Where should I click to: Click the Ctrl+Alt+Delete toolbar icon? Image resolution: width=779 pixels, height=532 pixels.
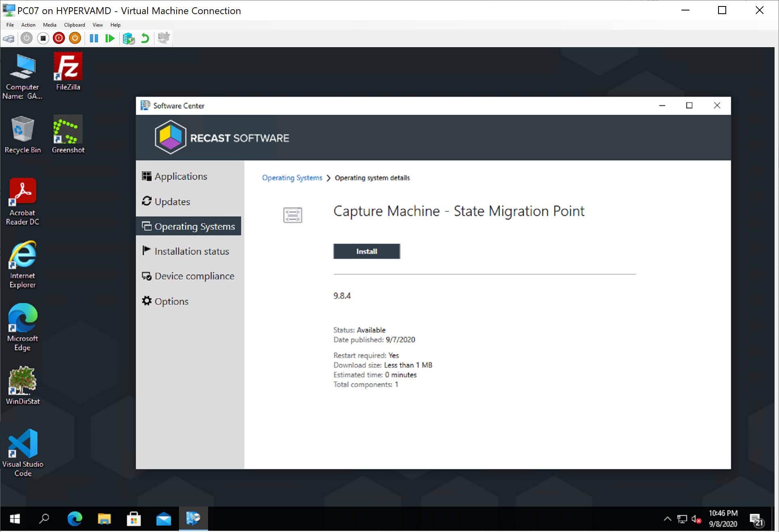coord(9,39)
